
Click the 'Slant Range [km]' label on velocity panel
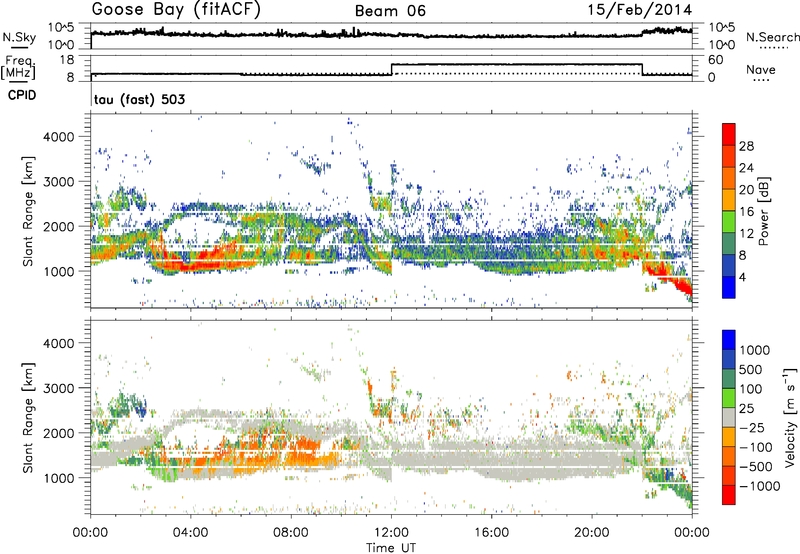tap(28, 417)
